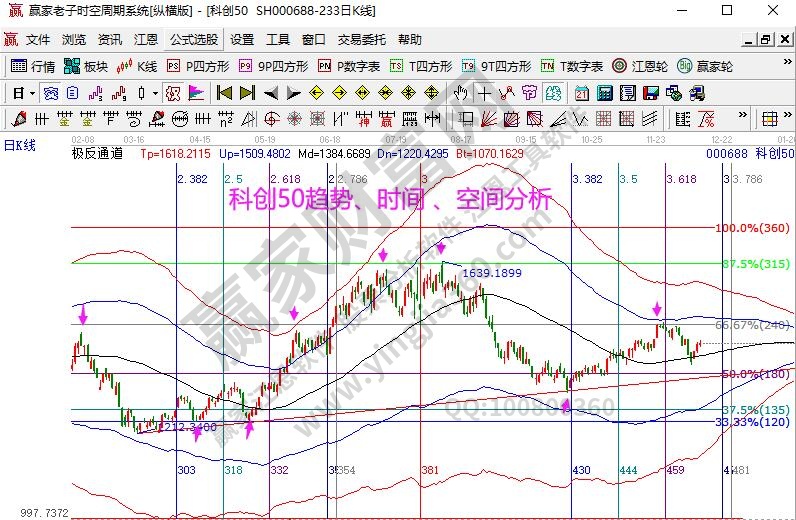
Task: Select the red pencil drawing tool
Action: click(18, 119)
